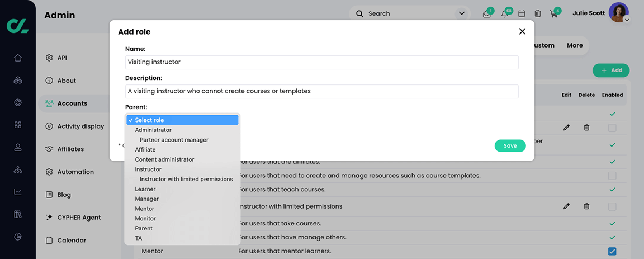Open the messages envelope icon with badge 1
Image resolution: width=644 pixels, height=259 pixels.
click(x=487, y=13)
